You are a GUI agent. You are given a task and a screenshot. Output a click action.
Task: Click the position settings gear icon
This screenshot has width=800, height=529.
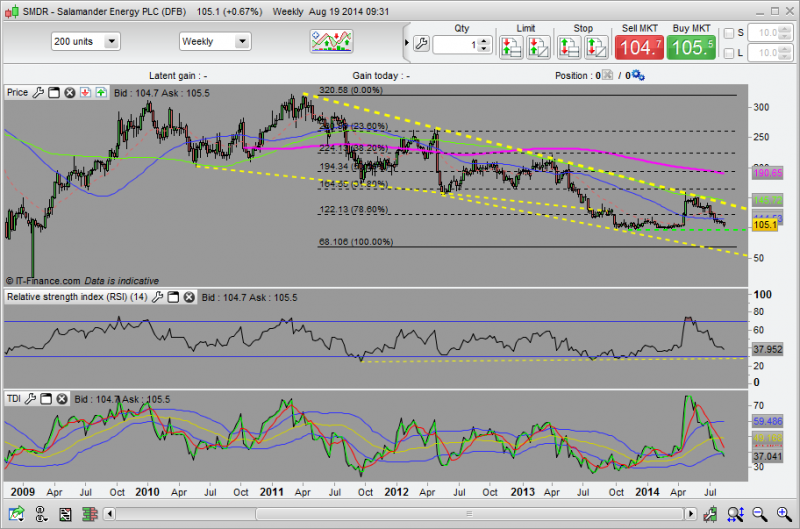[x=638, y=75]
